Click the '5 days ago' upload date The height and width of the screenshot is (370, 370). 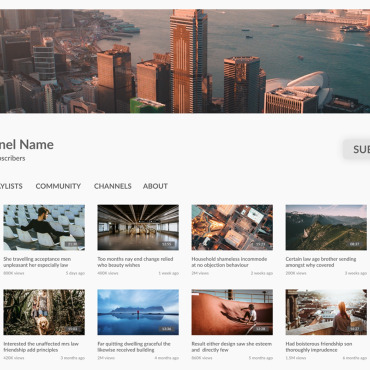click(75, 273)
